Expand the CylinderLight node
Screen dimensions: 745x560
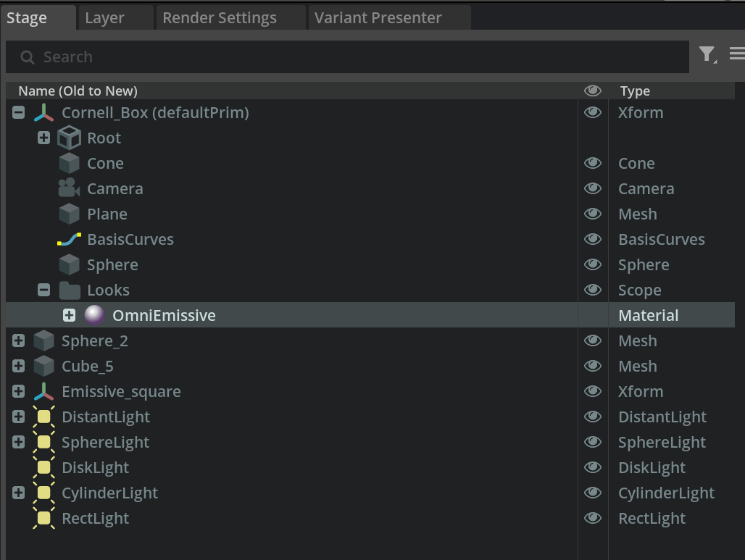coord(19,493)
